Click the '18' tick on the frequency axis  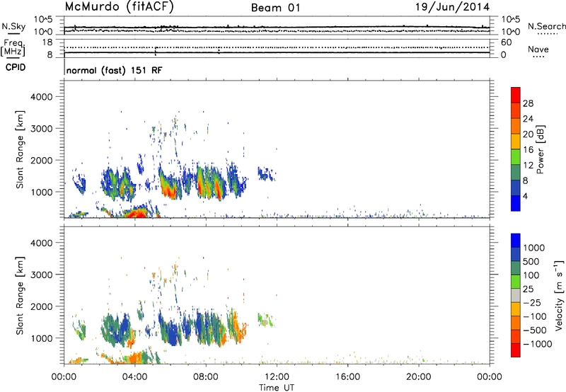47,42
